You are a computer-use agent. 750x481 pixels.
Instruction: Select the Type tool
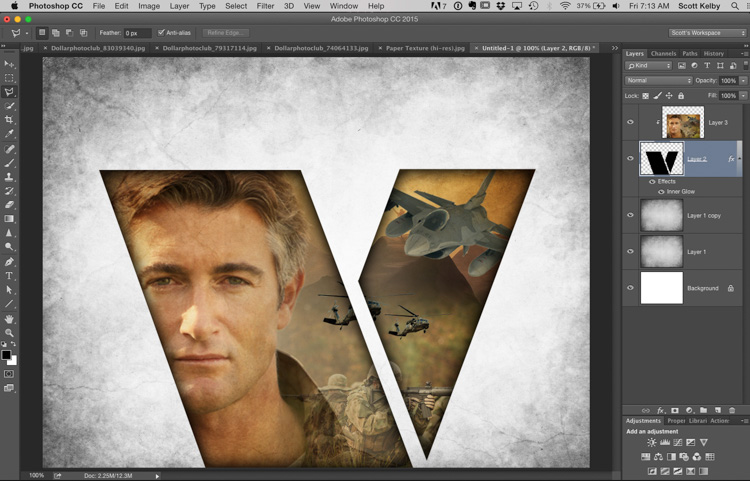point(10,275)
